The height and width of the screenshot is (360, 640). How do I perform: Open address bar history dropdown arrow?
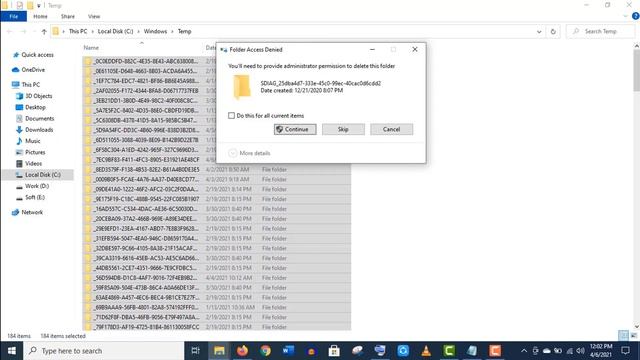pos(539,31)
